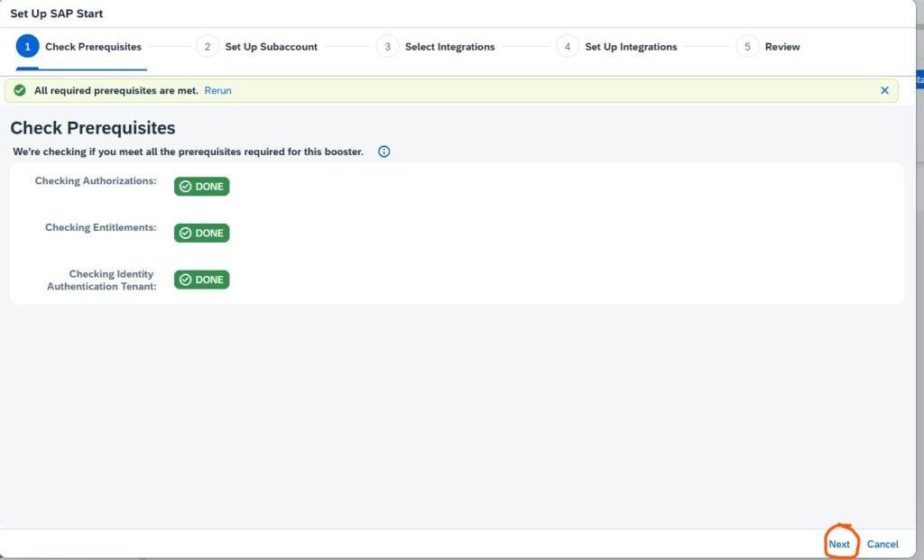Click the Check Prerequisites step 1 circle
The height and width of the screenshot is (560, 924).
coord(28,47)
